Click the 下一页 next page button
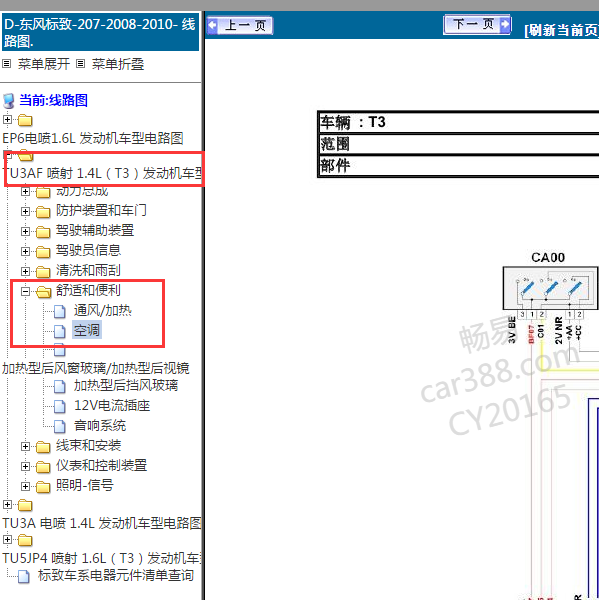This screenshot has height=600, width=599. [477, 24]
